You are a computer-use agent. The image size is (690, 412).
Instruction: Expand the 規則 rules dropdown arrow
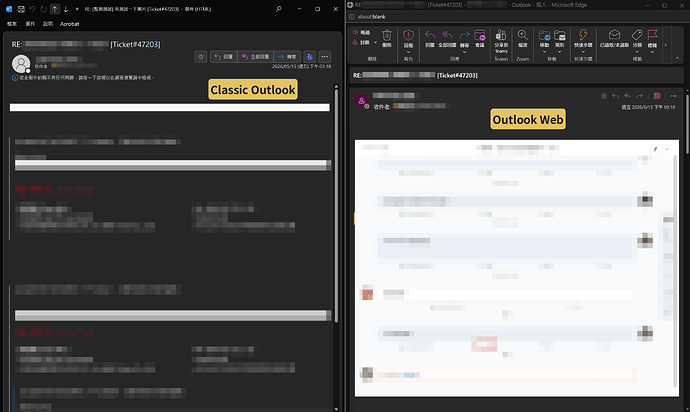tap(560, 52)
